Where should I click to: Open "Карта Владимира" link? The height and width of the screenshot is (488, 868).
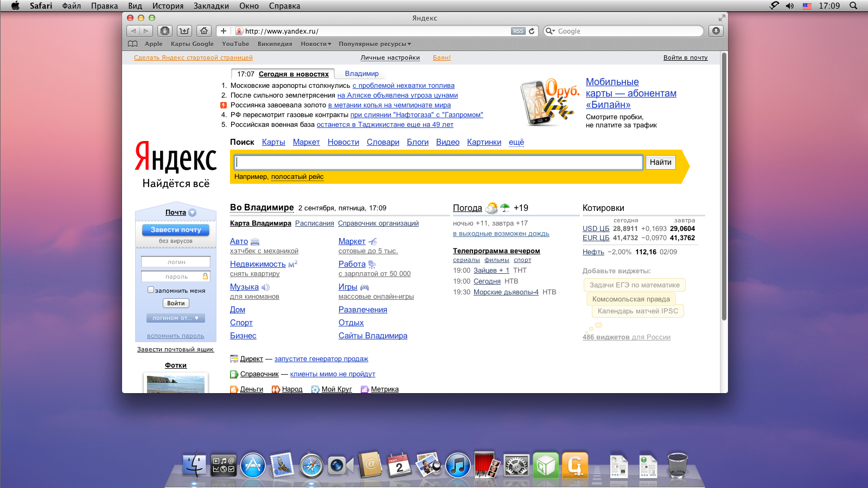[x=260, y=223]
